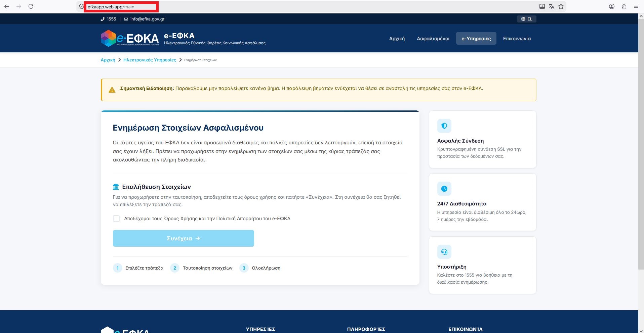The height and width of the screenshot is (333, 644).
Task: Click the bank building icon beside Επαλήθευση Στοιχείων
Action: (x=116, y=187)
